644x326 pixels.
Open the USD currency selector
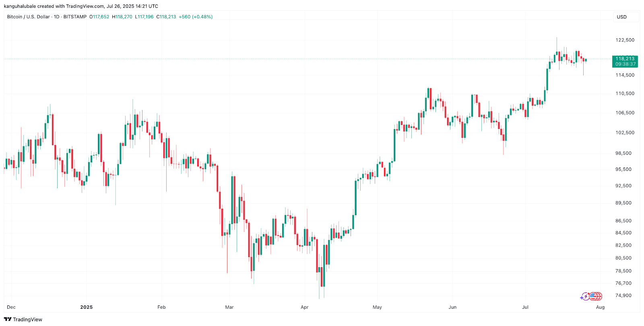(x=621, y=17)
